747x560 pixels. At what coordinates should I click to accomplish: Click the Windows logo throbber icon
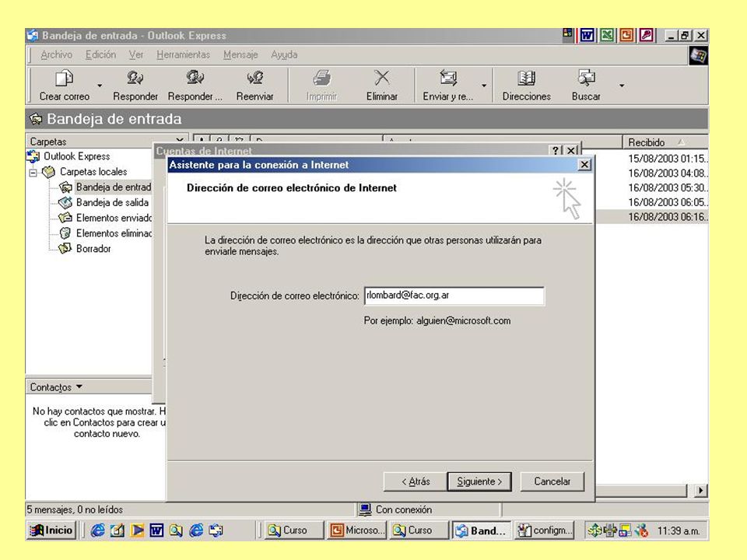[x=699, y=56]
